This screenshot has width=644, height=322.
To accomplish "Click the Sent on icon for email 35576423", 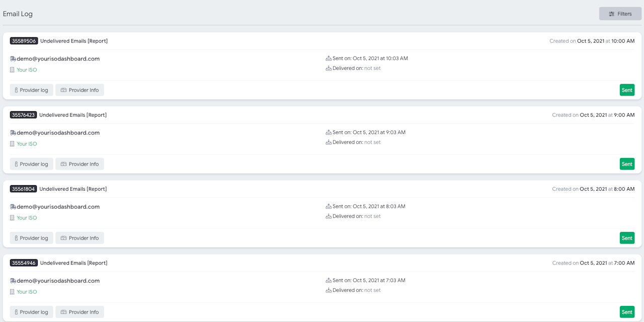I will pyautogui.click(x=329, y=132).
